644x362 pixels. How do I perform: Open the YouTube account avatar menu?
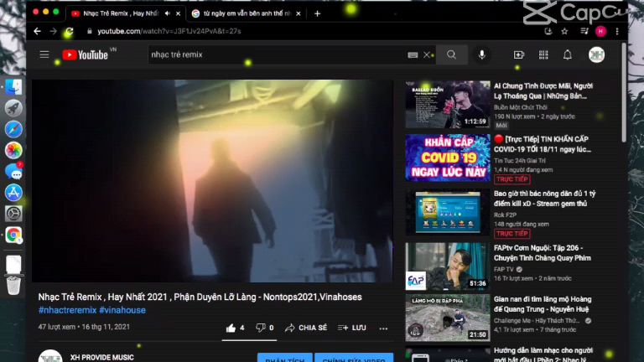click(x=596, y=54)
